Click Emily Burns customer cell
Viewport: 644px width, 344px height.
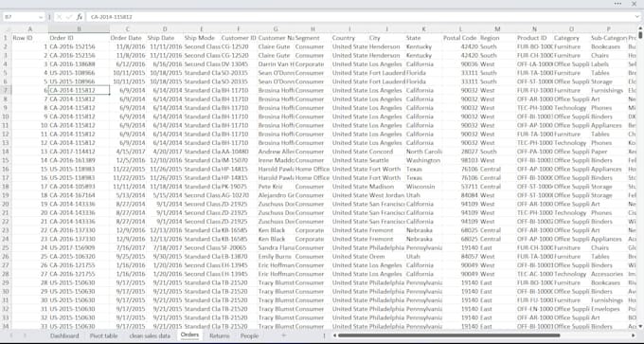(x=276, y=257)
